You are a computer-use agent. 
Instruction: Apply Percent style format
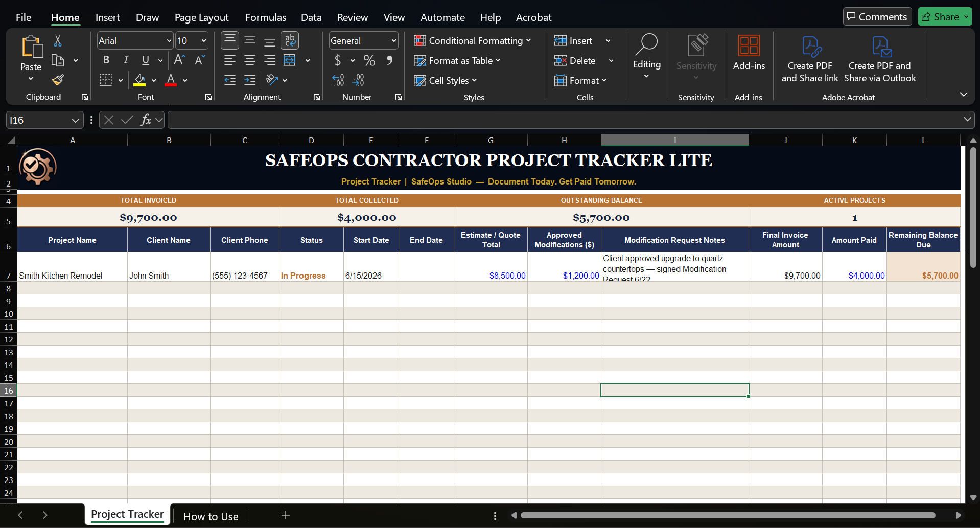click(369, 60)
